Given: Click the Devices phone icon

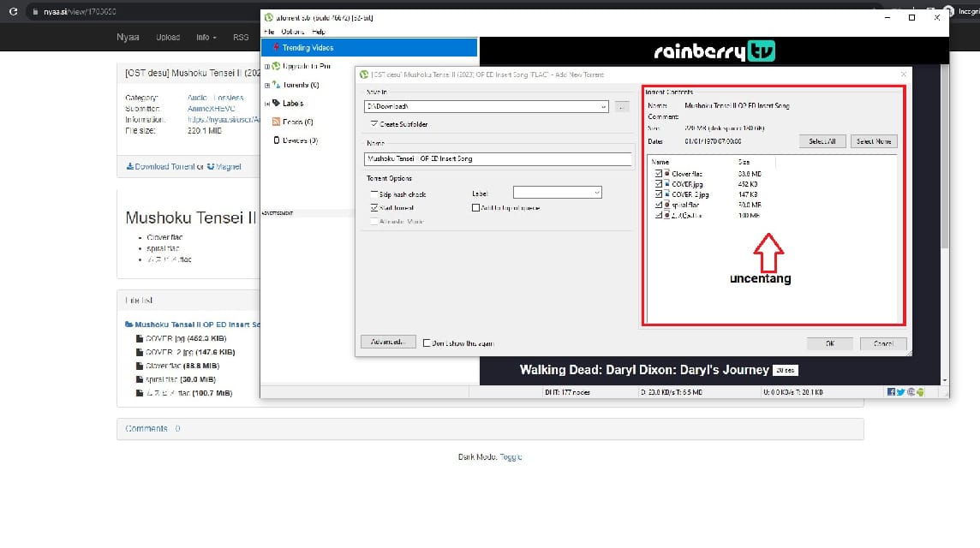Looking at the screenshot, I should click(276, 140).
